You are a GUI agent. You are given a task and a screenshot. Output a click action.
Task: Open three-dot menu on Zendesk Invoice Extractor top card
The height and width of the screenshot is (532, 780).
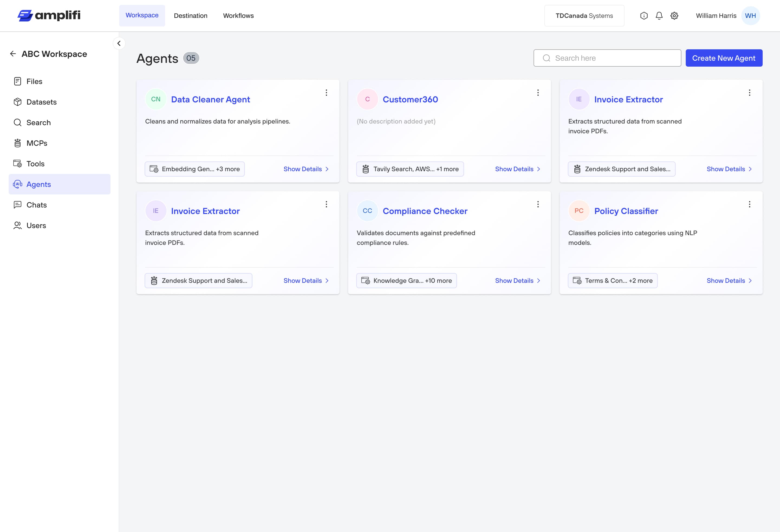click(x=749, y=93)
